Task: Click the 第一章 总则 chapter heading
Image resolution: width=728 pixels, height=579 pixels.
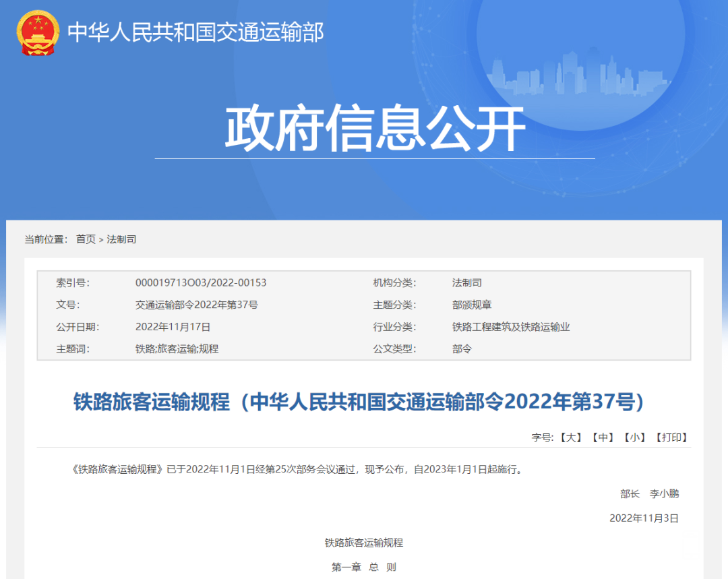Action: click(x=364, y=568)
